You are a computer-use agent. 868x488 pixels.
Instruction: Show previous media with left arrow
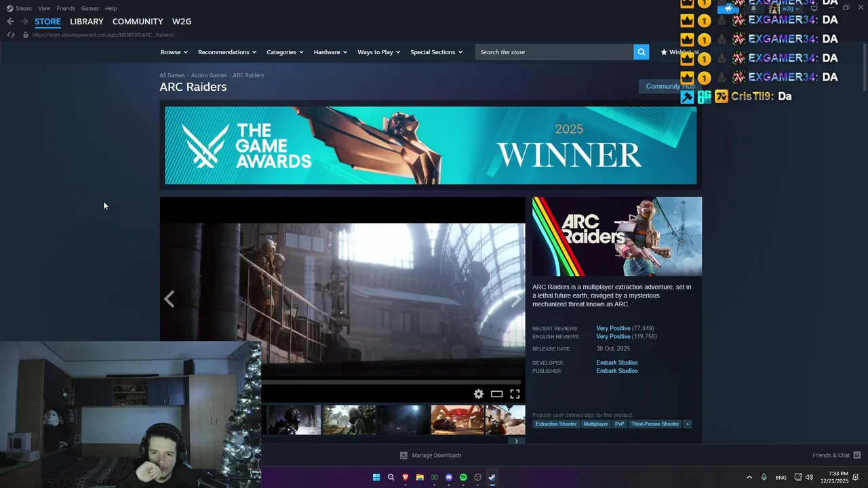(169, 299)
